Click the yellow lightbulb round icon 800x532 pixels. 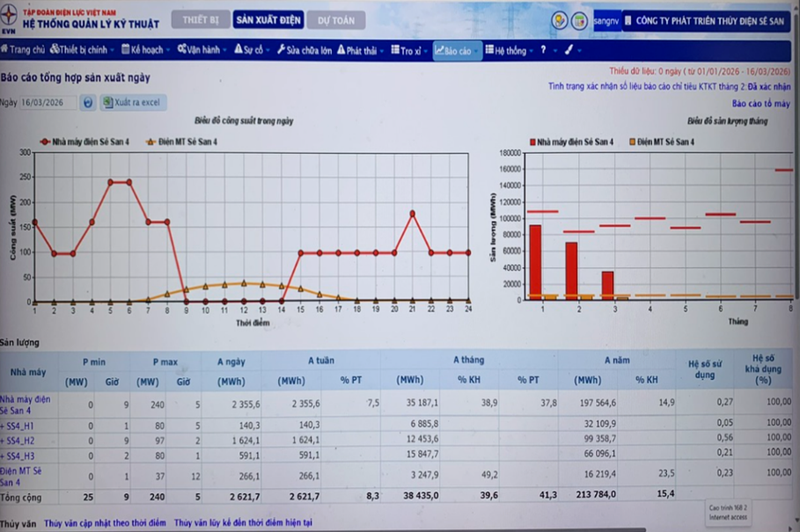(x=560, y=20)
